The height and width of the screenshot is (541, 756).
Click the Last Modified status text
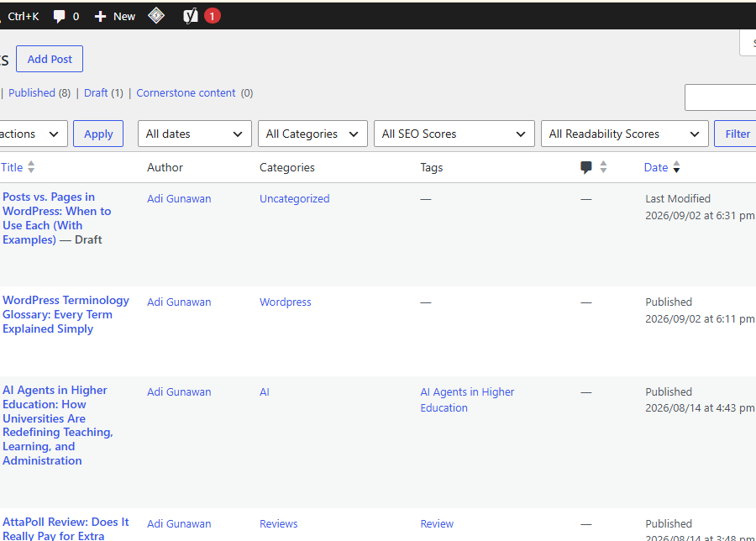678,198
